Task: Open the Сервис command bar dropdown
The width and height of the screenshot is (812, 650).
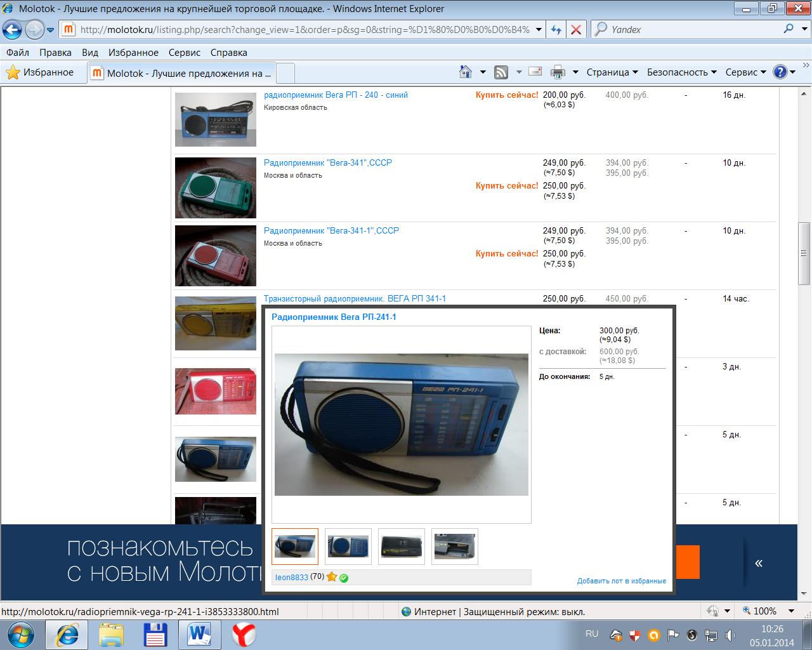Action: [x=746, y=72]
